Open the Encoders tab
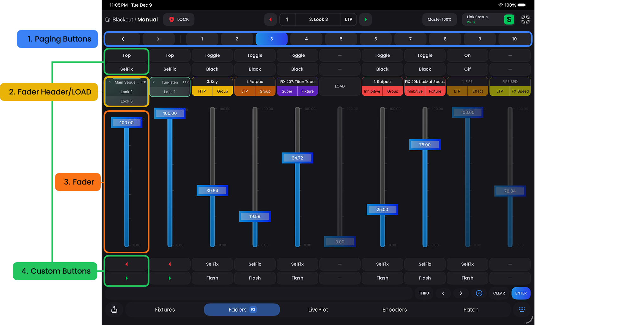The width and height of the screenshot is (644, 325). [x=395, y=310]
